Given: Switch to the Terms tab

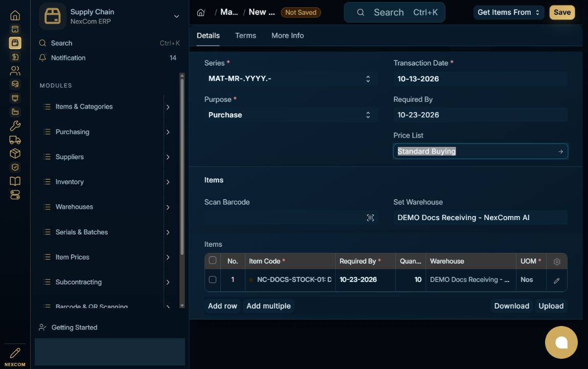Looking at the screenshot, I should point(245,36).
